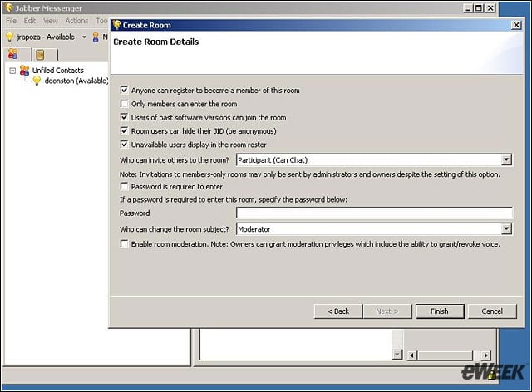Click vertical scrollbar down arrow in background window

pos(397,355)
